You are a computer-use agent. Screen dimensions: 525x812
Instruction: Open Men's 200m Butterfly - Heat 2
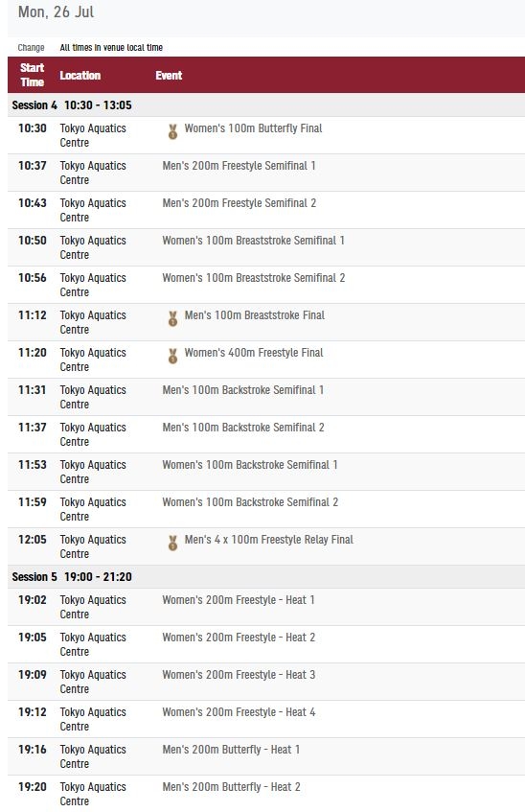(x=232, y=787)
